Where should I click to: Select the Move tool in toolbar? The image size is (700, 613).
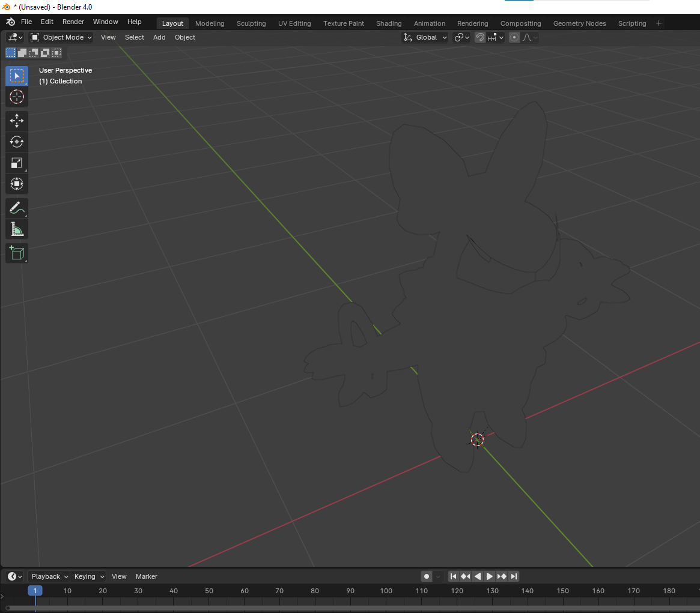17,121
